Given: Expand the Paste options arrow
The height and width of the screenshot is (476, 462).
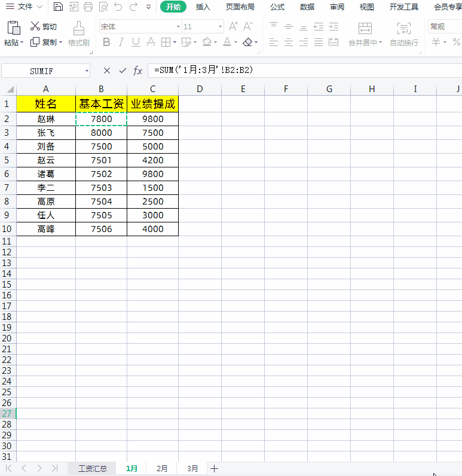Looking at the screenshot, I should click(x=22, y=42).
